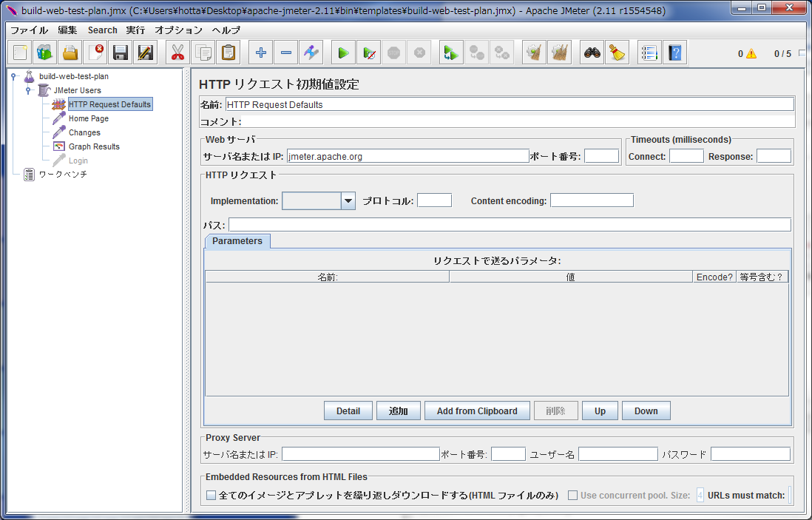Click the Open file folder icon
This screenshot has width=812, height=520.
click(70, 53)
